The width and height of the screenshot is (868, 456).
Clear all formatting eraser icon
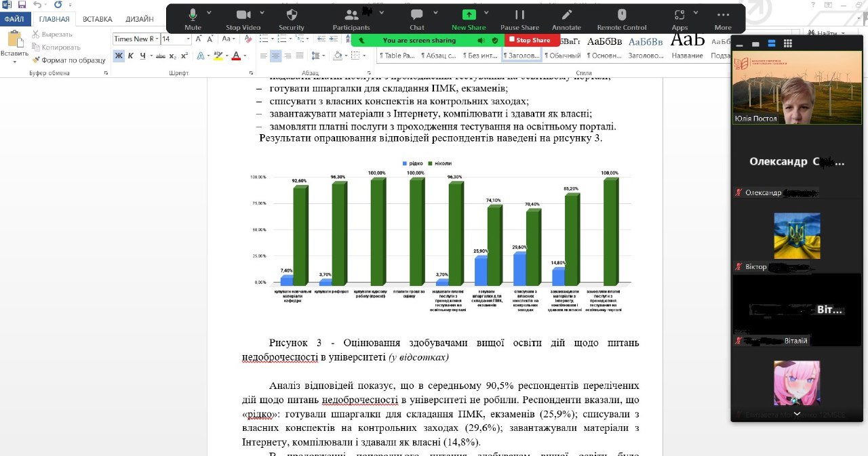(248, 39)
